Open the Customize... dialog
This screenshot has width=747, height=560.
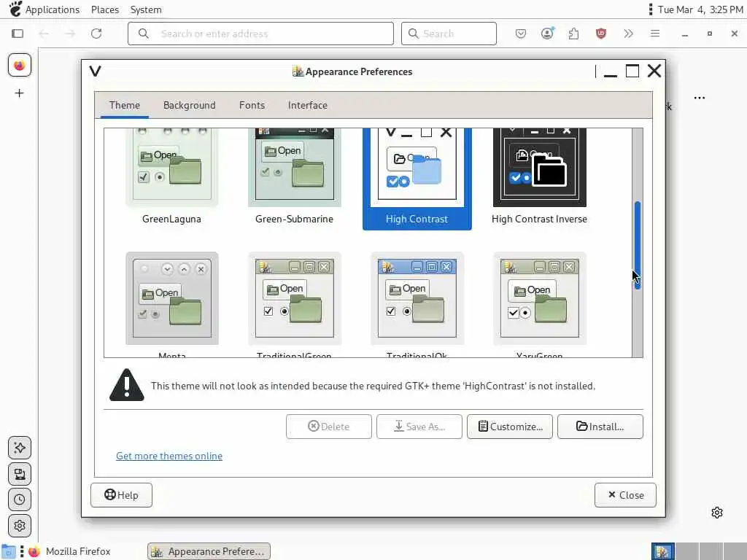point(510,427)
